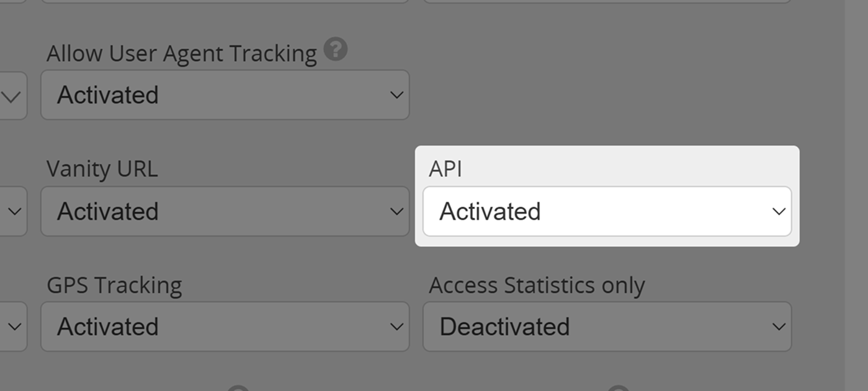868x391 pixels.
Task: Open the Allow User Agent Tracking dropdown
Action: coord(225,95)
